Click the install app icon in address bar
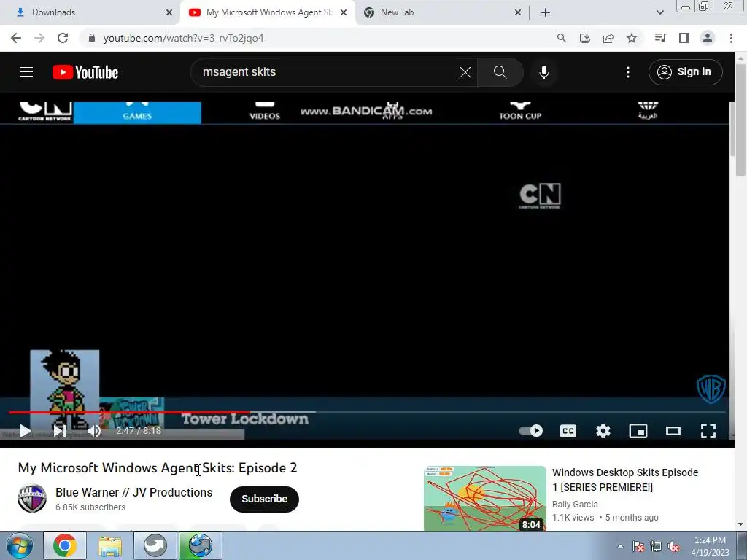 pyautogui.click(x=585, y=38)
